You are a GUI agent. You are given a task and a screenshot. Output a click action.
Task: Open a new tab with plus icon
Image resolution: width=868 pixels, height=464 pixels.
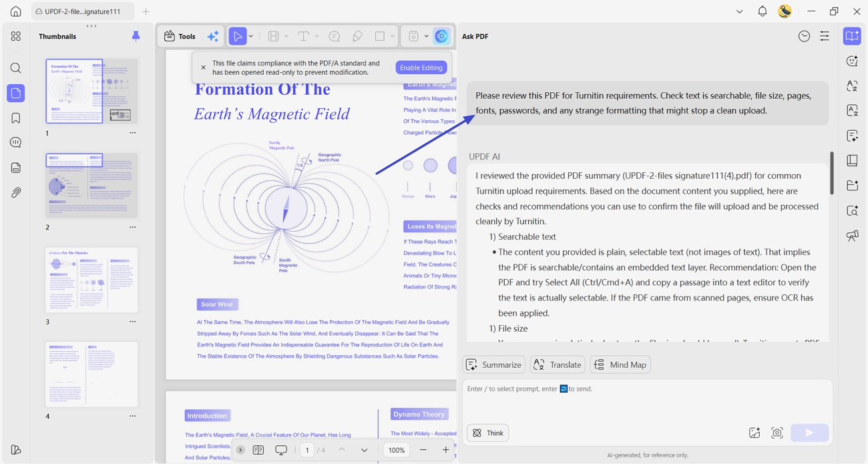(x=146, y=11)
